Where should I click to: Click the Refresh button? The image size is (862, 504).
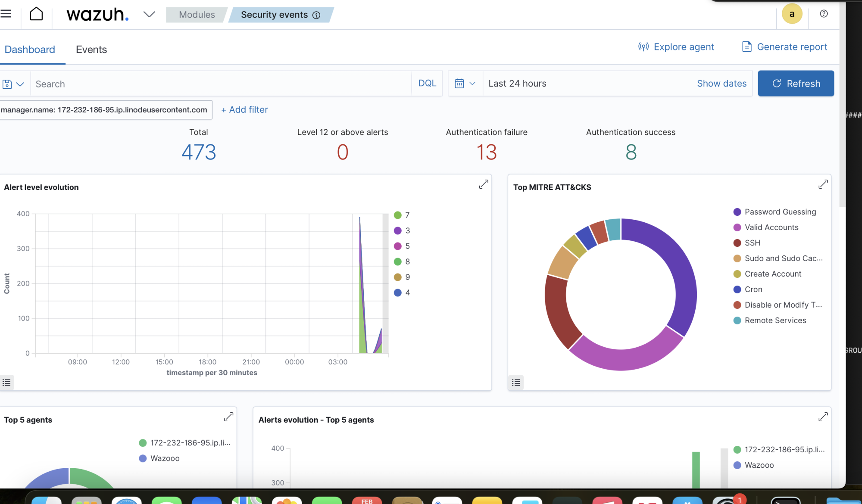click(x=796, y=84)
